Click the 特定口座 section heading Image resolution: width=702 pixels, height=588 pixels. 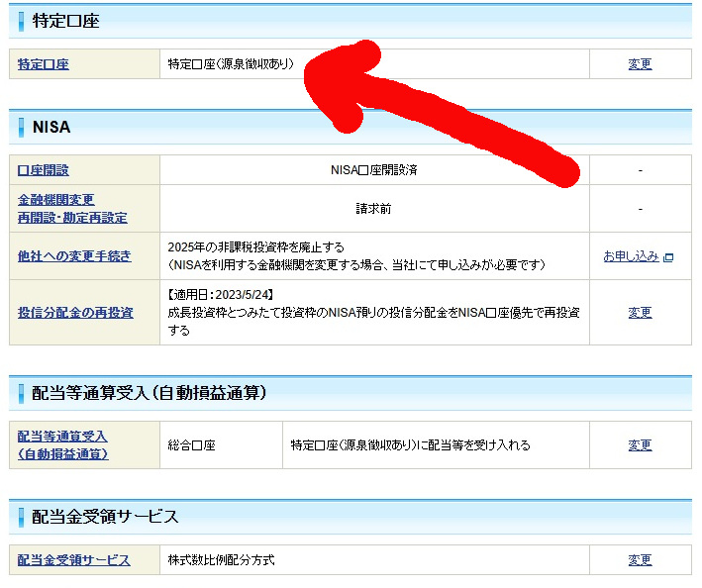[x=65, y=21]
